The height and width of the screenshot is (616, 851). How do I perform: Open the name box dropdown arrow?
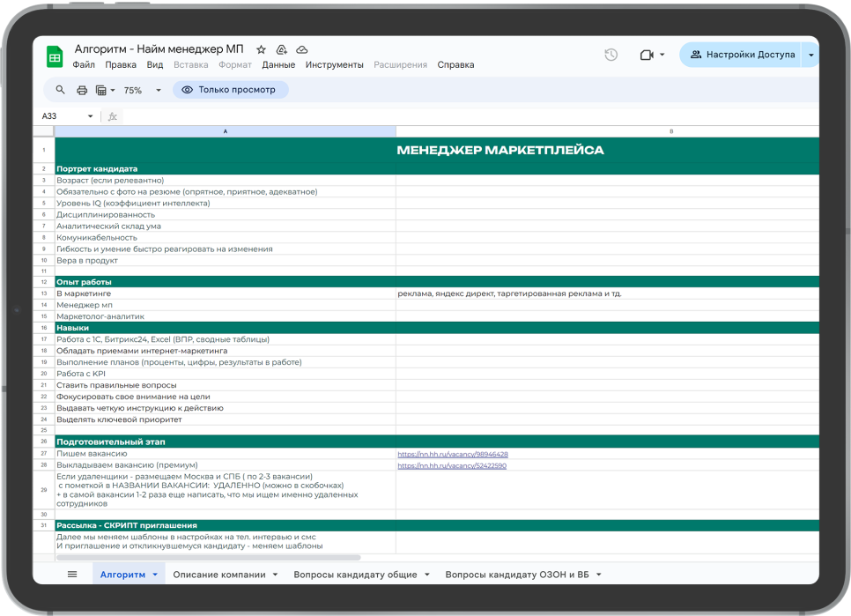[90, 116]
